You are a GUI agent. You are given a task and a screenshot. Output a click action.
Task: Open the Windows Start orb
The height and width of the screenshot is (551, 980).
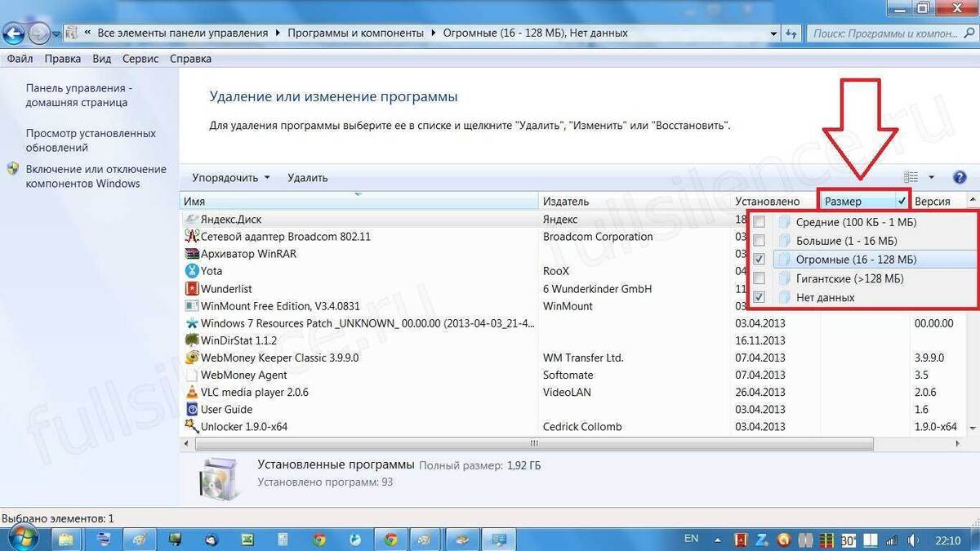click(x=23, y=539)
